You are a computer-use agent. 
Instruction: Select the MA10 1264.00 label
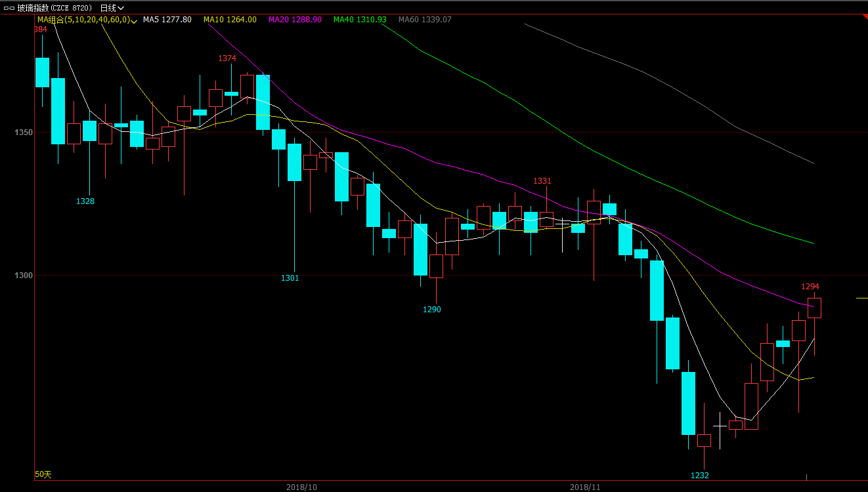(x=230, y=20)
